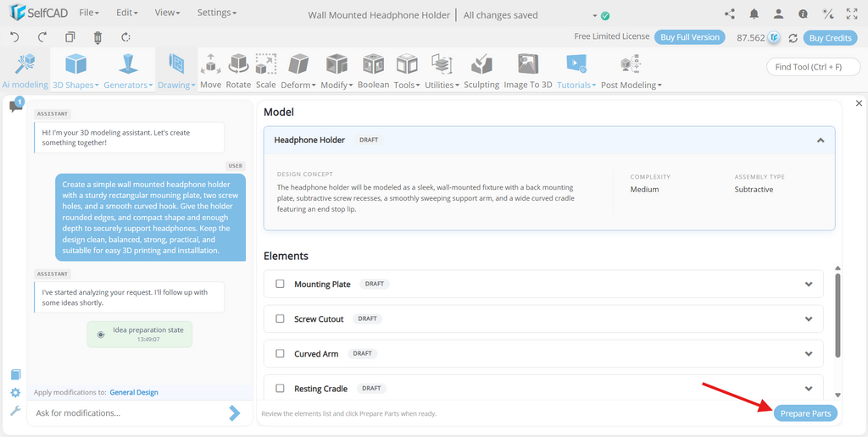868x437 pixels.
Task: Check the Screw Cutout checkbox
Action: click(x=280, y=318)
